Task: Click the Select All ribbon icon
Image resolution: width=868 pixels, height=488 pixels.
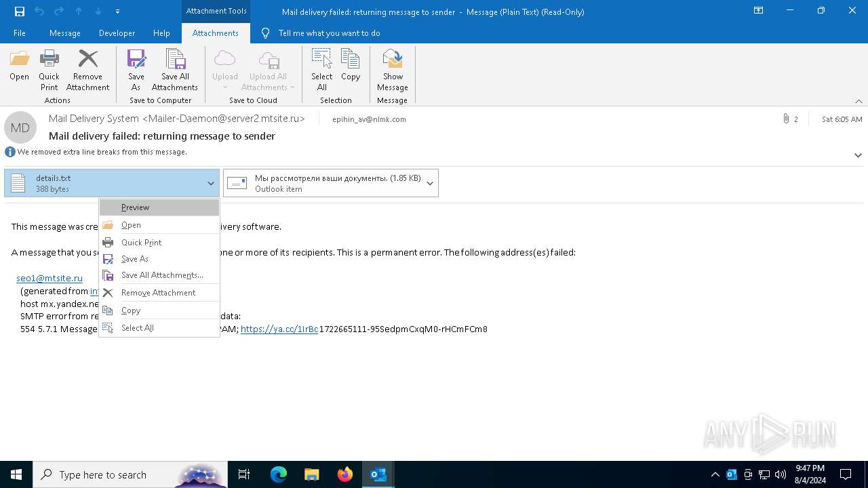Action: click(x=322, y=70)
